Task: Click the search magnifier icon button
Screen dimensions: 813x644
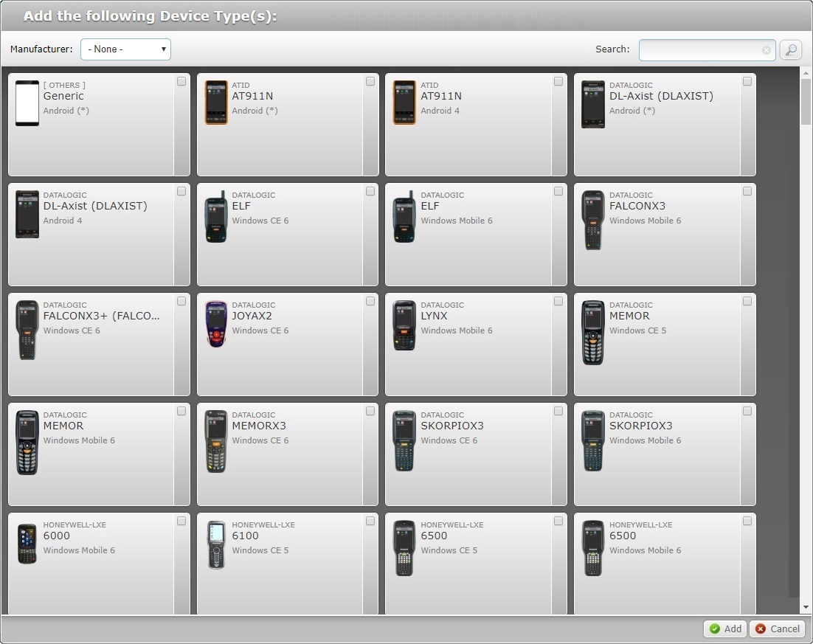Action: (x=790, y=50)
